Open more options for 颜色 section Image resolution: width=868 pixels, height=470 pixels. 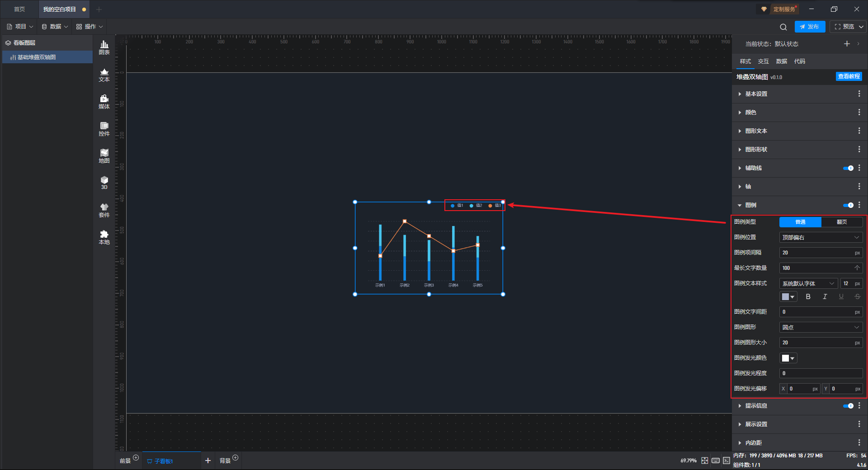coord(859,113)
